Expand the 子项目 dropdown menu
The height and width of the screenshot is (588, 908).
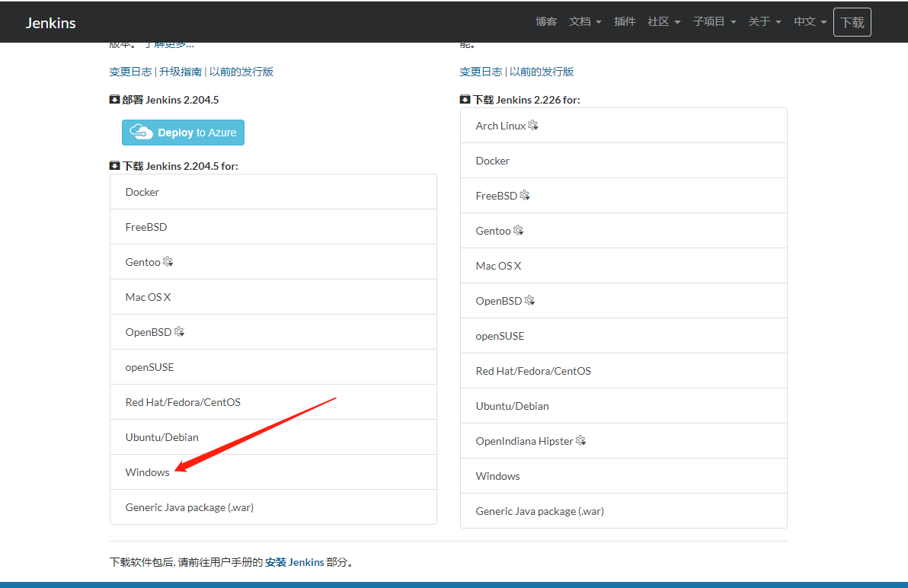click(x=715, y=22)
